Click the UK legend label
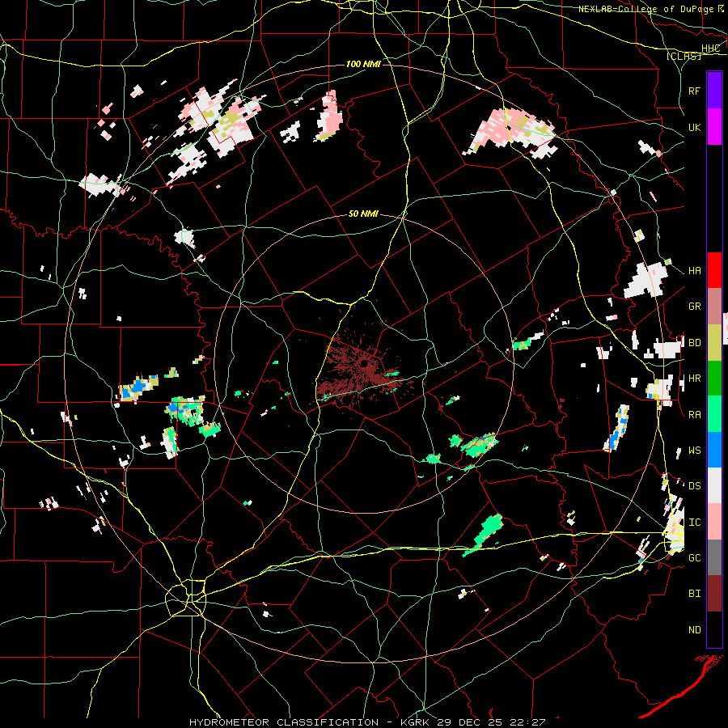Screen dimensions: 728x728 [x=694, y=127]
